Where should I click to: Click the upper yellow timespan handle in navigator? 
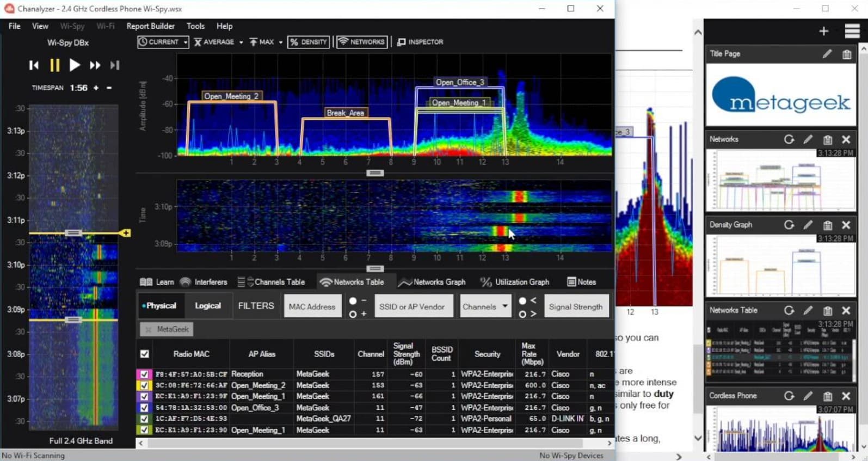[73, 233]
